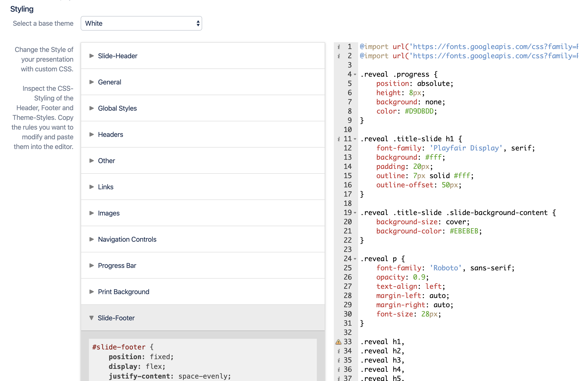Click the info icon beside line 2

[339, 56]
